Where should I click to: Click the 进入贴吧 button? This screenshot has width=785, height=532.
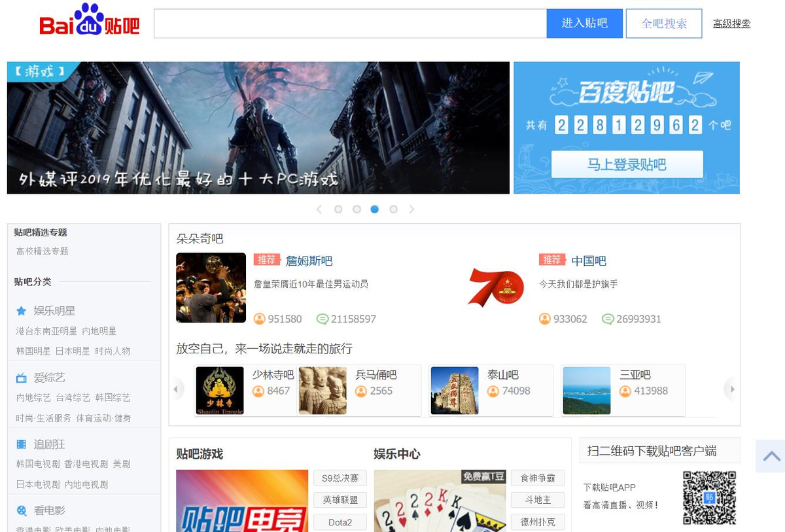(x=585, y=24)
